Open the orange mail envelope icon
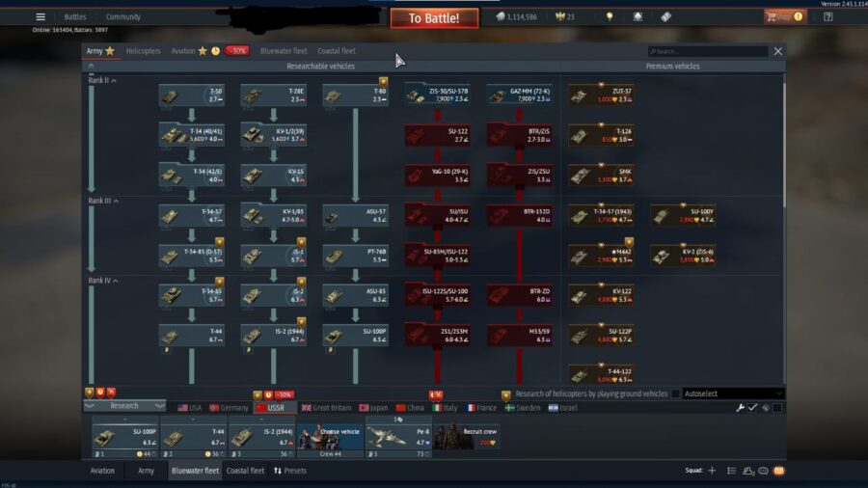This screenshot has width=868, height=488. pos(779,471)
